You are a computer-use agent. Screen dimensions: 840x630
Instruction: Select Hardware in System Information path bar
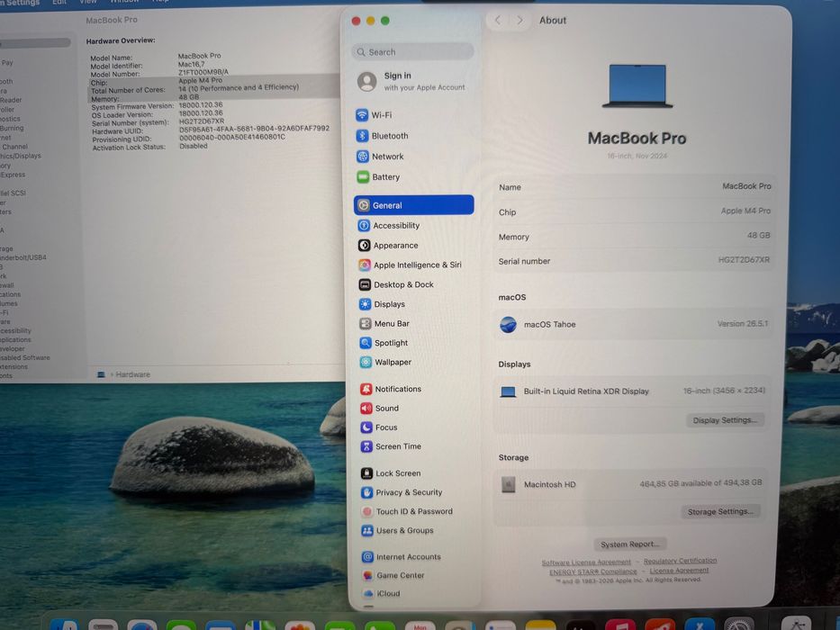click(x=132, y=374)
